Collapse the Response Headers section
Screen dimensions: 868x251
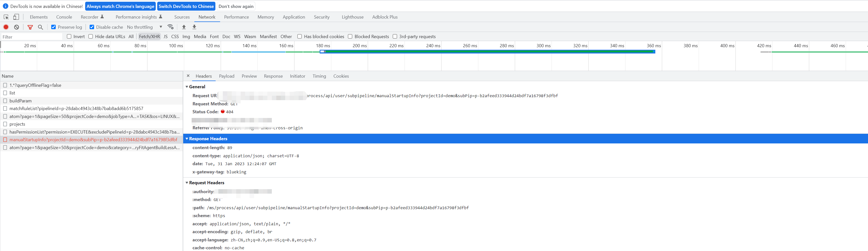point(187,139)
